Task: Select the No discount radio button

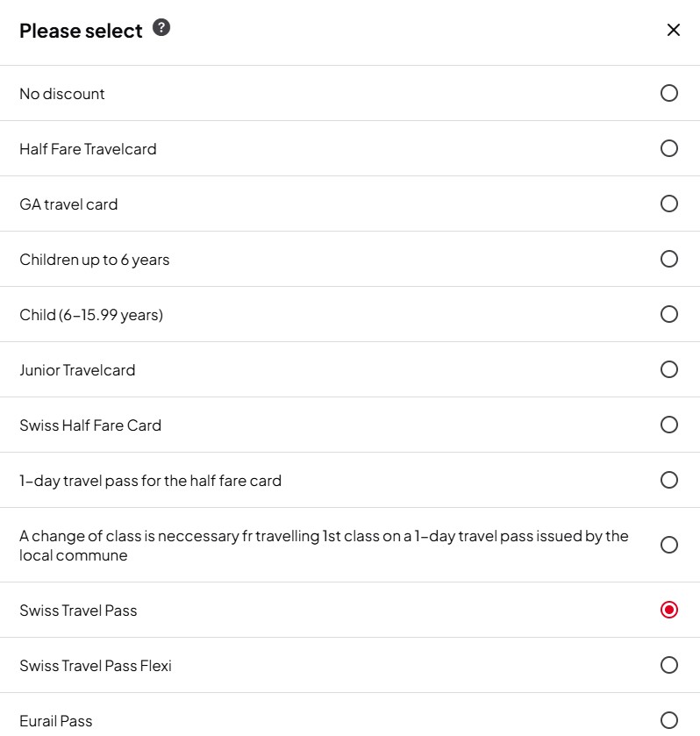Action: (x=668, y=93)
